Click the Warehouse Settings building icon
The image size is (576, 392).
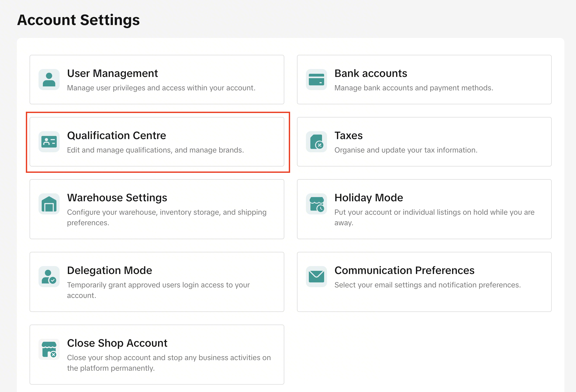(x=49, y=204)
